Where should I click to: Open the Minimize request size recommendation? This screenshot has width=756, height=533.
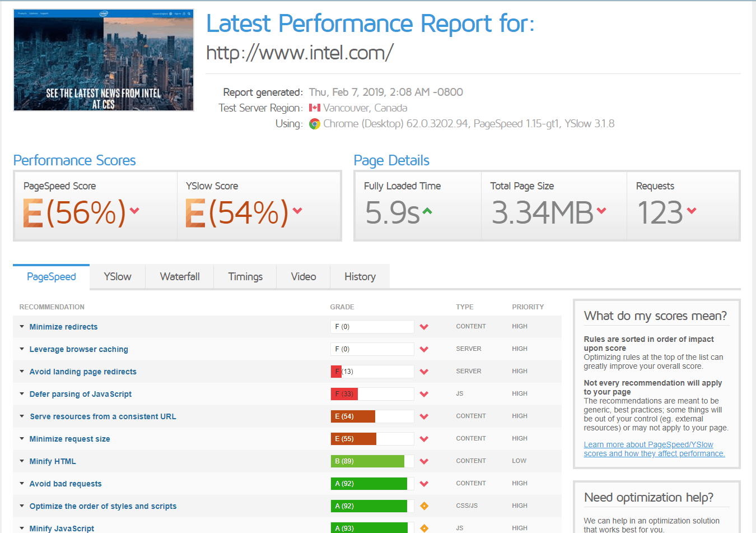point(70,439)
